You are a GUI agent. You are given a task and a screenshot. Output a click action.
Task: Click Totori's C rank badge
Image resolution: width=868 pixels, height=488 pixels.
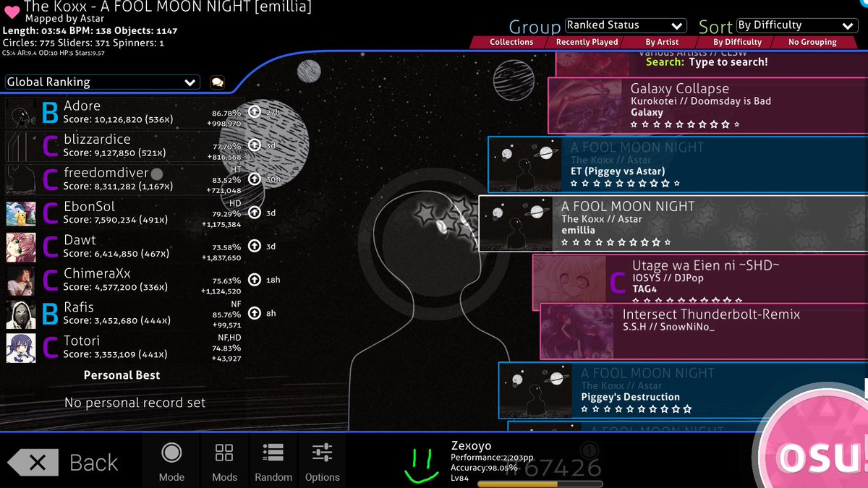point(50,348)
